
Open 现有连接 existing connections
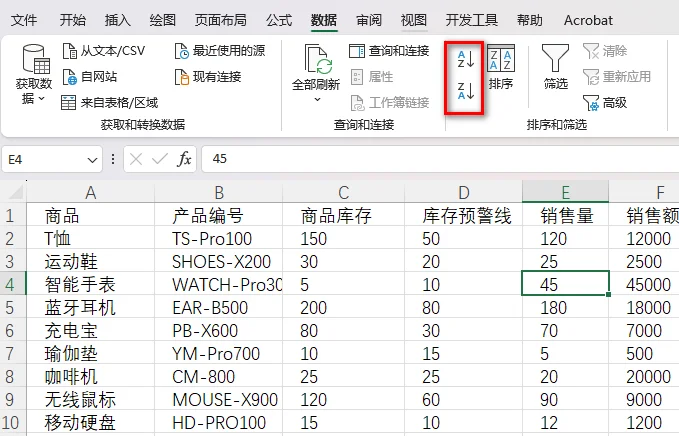pyautogui.click(x=208, y=77)
